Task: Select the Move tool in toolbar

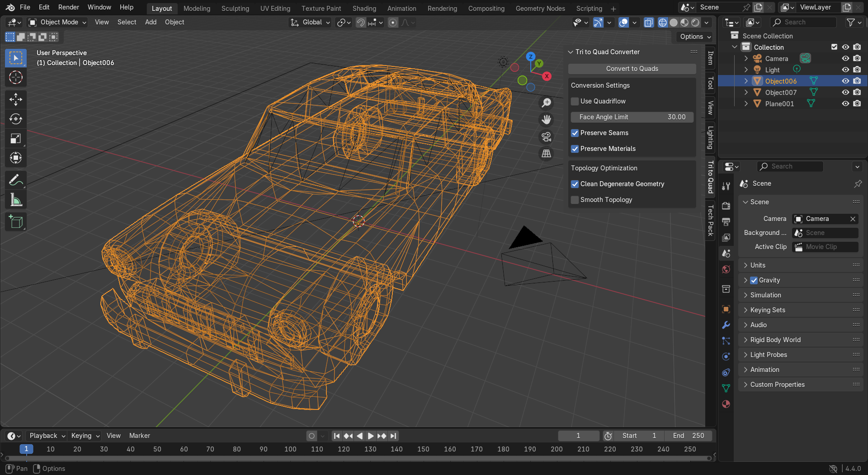Action: click(16, 99)
